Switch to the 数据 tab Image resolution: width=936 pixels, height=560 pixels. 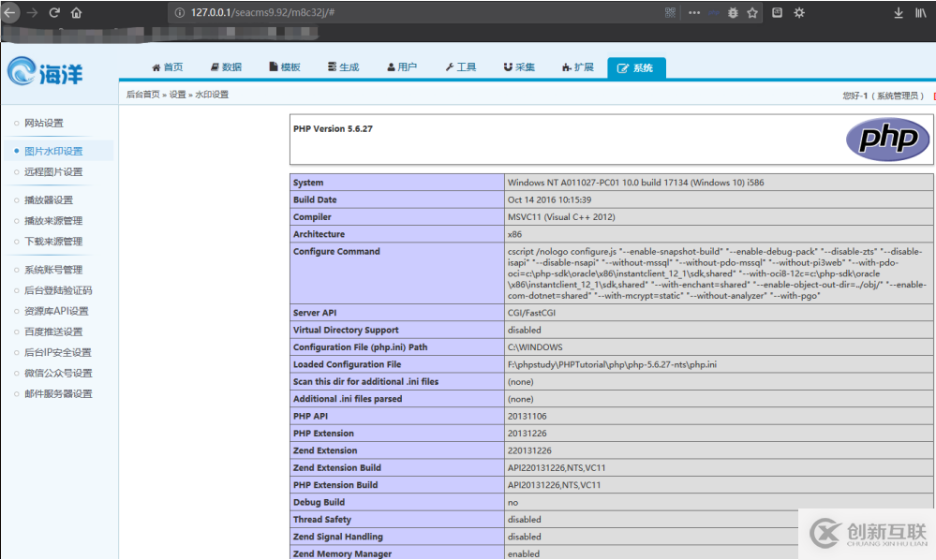tap(226, 67)
